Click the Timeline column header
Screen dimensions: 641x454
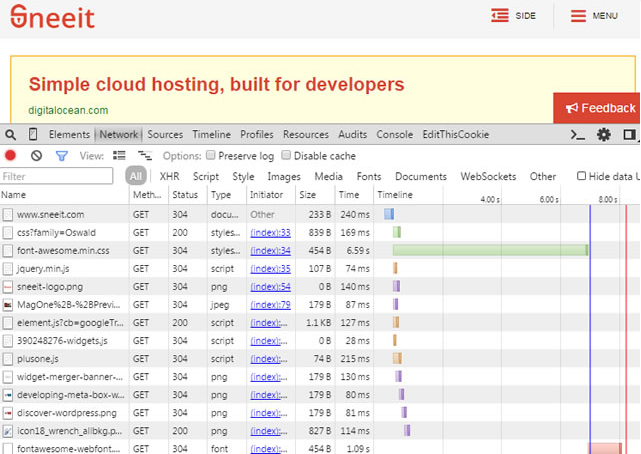pos(395,195)
